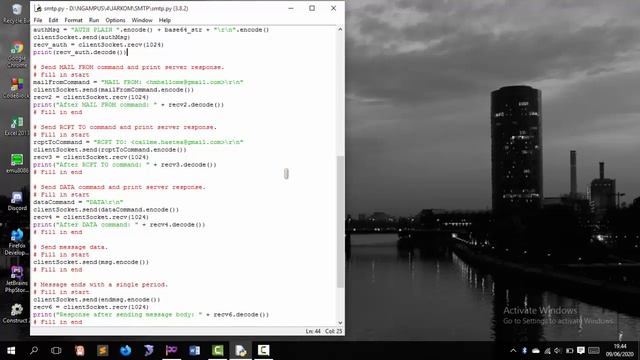Open touch keyboard tray icon

(594, 351)
